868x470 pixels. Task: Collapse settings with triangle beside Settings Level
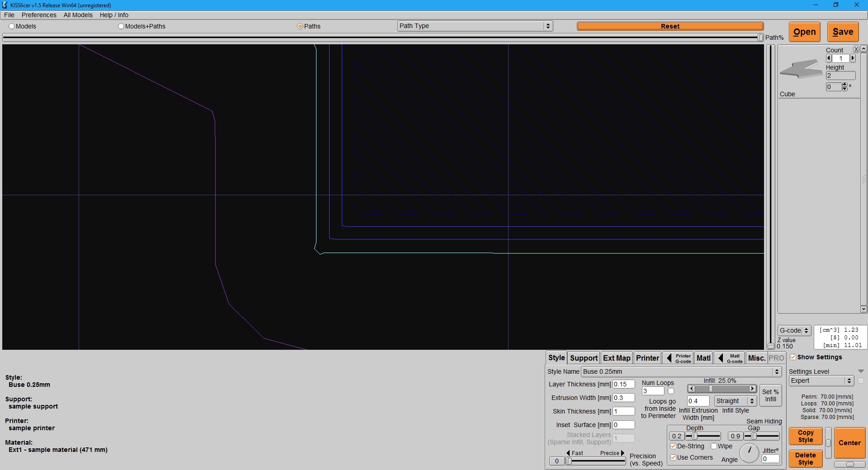pos(861,371)
